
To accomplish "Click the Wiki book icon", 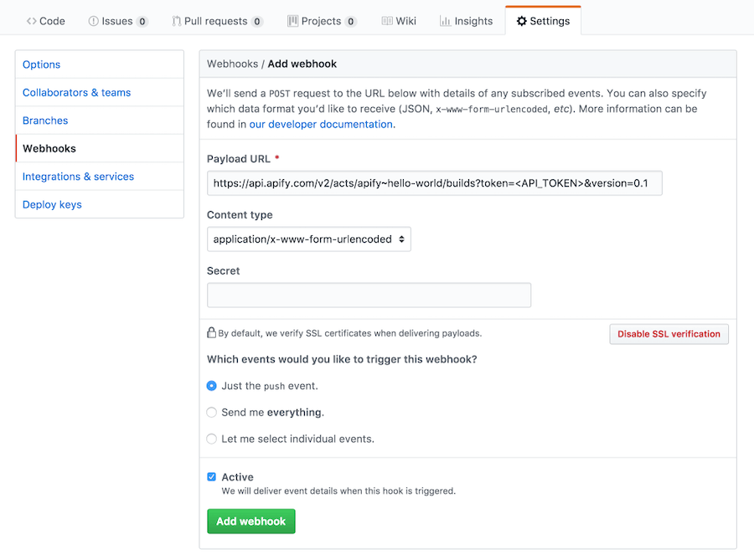I will pyautogui.click(x=386, y=21).
